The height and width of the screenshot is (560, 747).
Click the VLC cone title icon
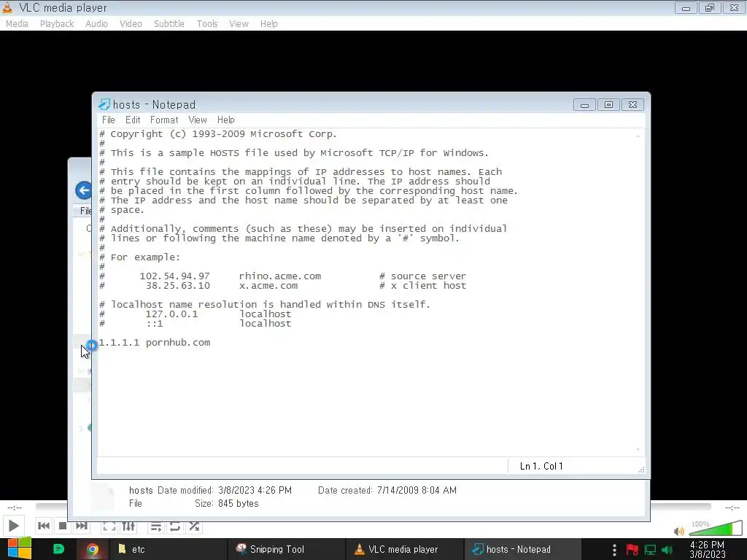tap(7, 7)
